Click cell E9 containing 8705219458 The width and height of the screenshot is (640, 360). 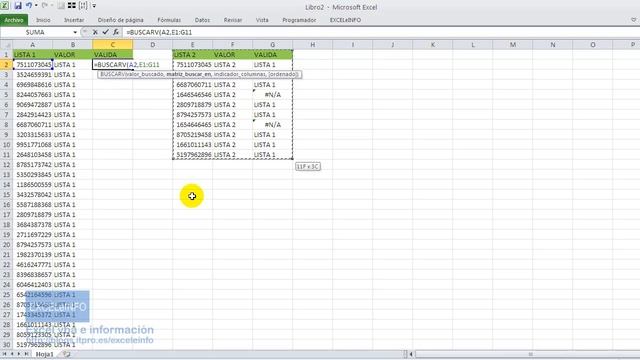(193, 135)
